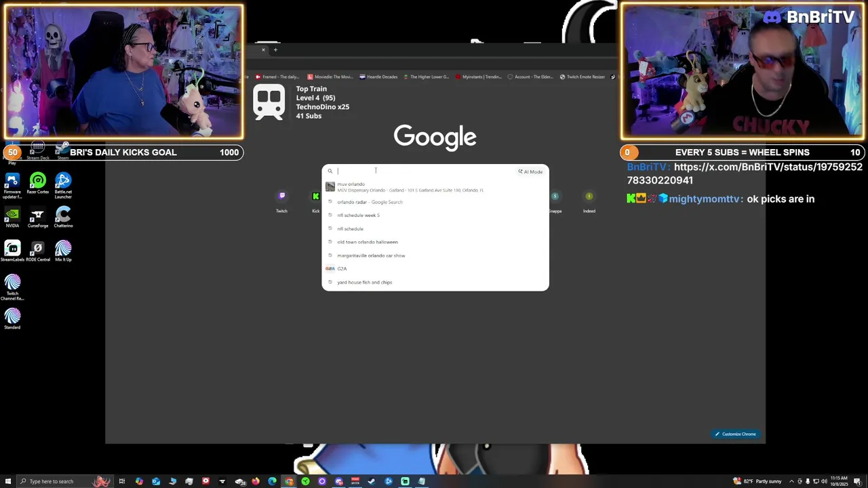
Task: Open Steam from the taskbar
Action: pyautogui.click(x=372, y=481)
